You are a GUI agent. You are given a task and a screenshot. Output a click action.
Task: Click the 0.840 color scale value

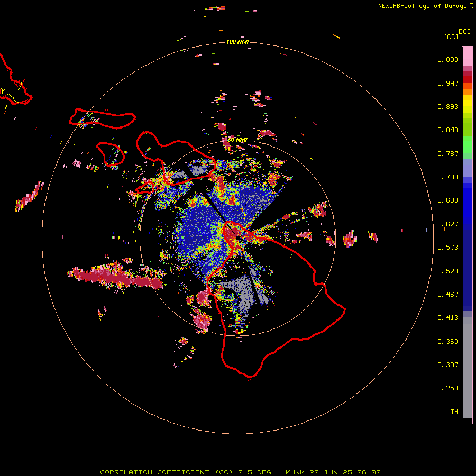coord(448,130)
